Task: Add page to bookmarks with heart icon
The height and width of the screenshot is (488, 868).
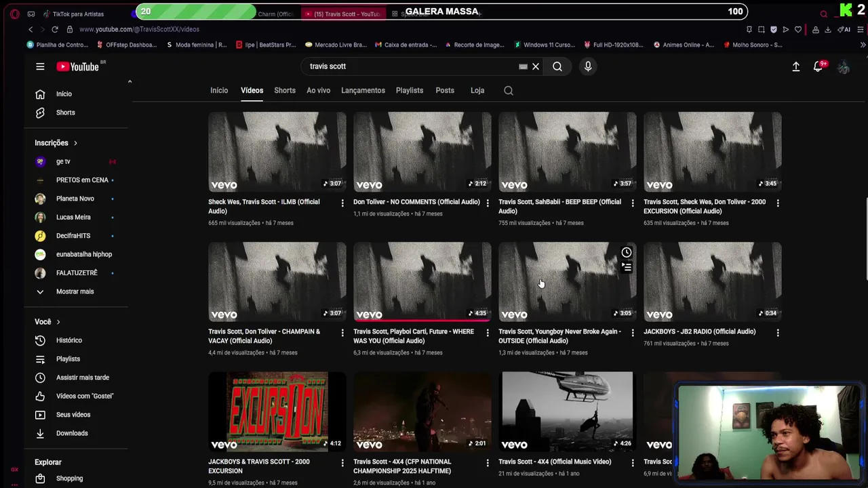Action: [x=798, y=30]
